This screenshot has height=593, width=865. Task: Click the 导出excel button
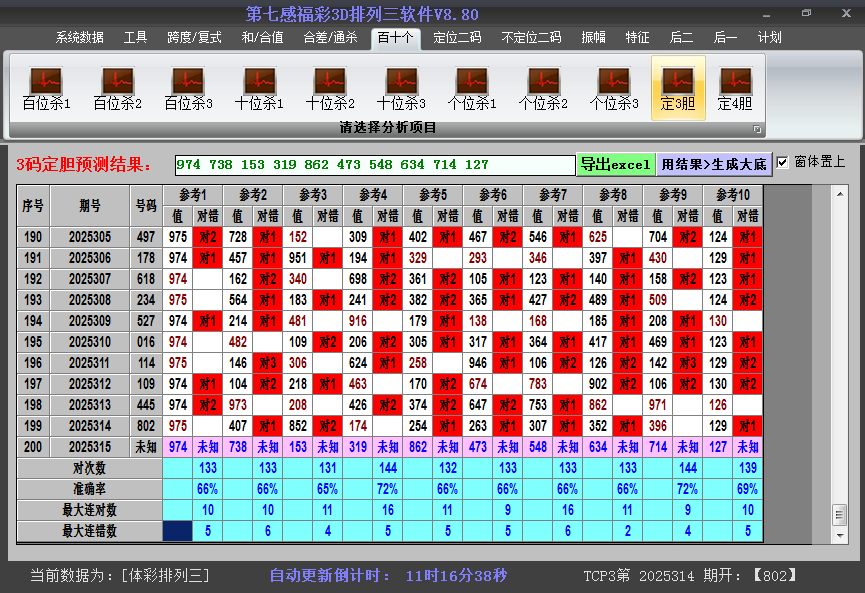pos(615,164)
